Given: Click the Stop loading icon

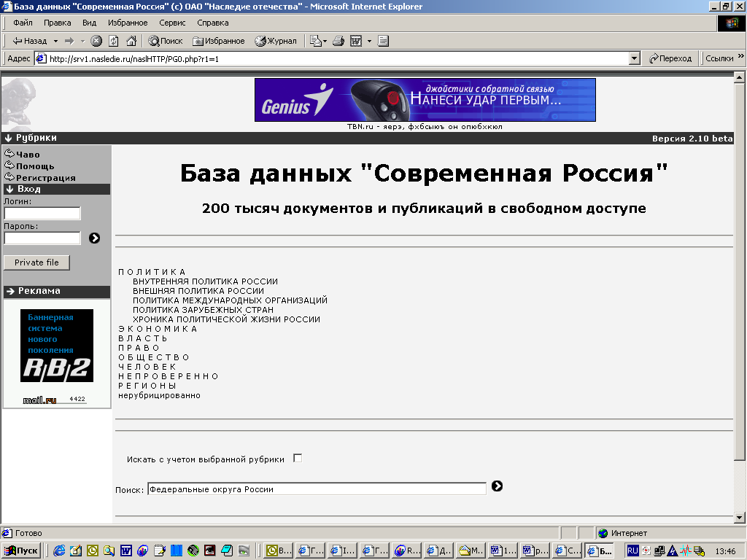Looking at the screenshot, I should [x=96, y=41].
